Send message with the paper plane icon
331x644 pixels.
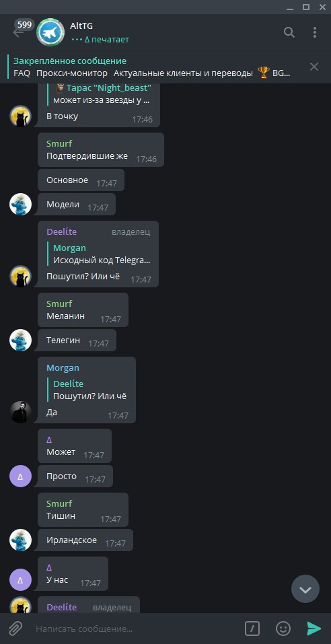[314, 629]
